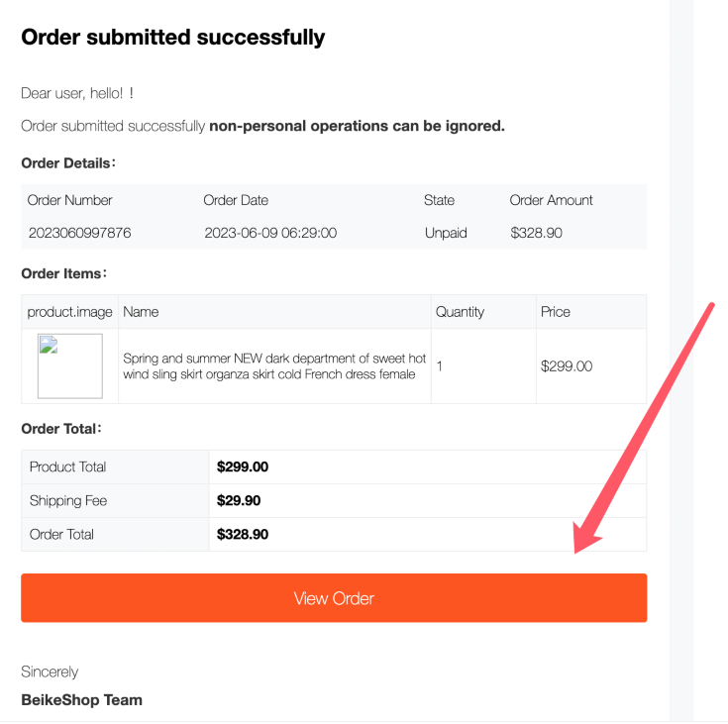Click the Name column header
Screen dimensions: 728x724
(141, 312)
